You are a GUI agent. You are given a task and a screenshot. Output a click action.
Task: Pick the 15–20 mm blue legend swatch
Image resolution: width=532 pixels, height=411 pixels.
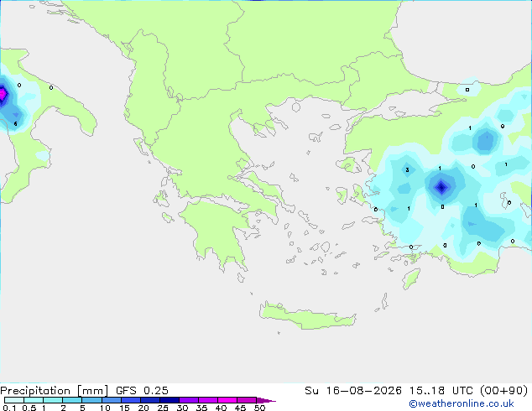point(131,400)
